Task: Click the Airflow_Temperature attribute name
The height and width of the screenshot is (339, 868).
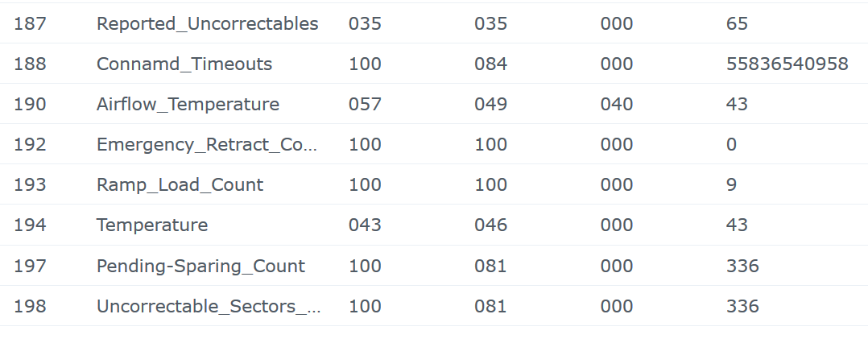Action: pyautogui.click(x=188, y=104)
